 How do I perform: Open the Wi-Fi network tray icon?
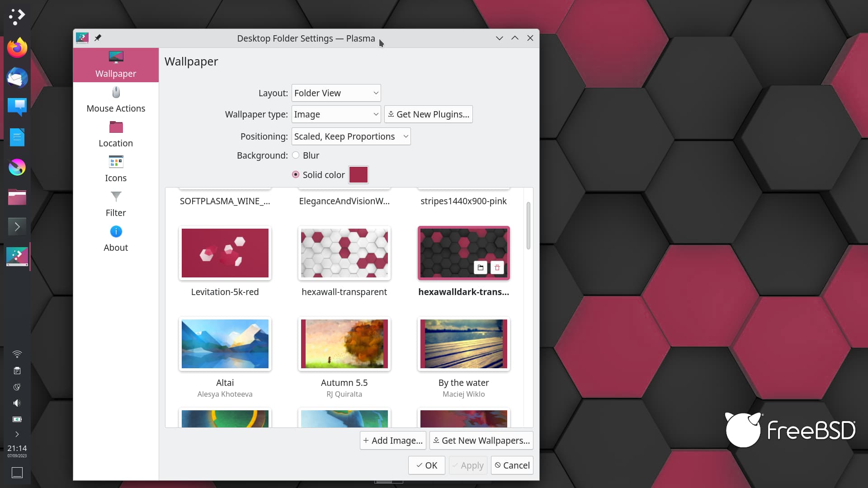click(17, 354)
